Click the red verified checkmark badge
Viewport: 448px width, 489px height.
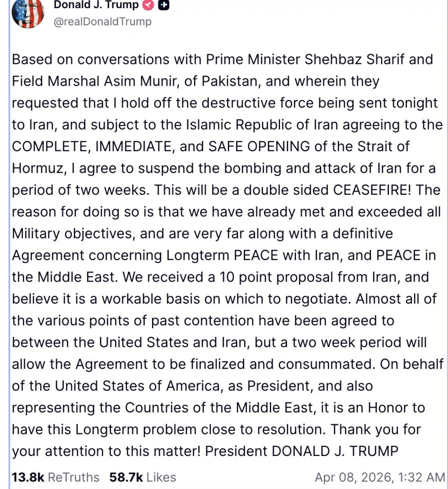point(149,5)
